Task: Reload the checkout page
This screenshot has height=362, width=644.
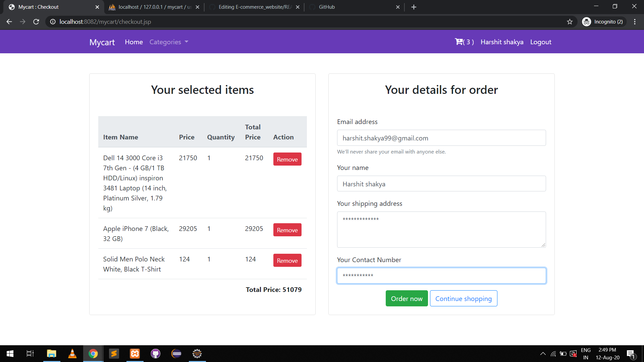Action: point(36,22)
